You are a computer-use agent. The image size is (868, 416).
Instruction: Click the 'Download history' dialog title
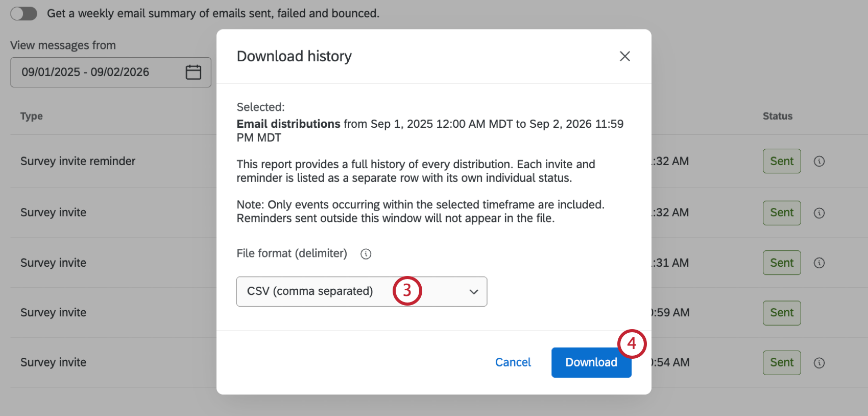point(294,56)
